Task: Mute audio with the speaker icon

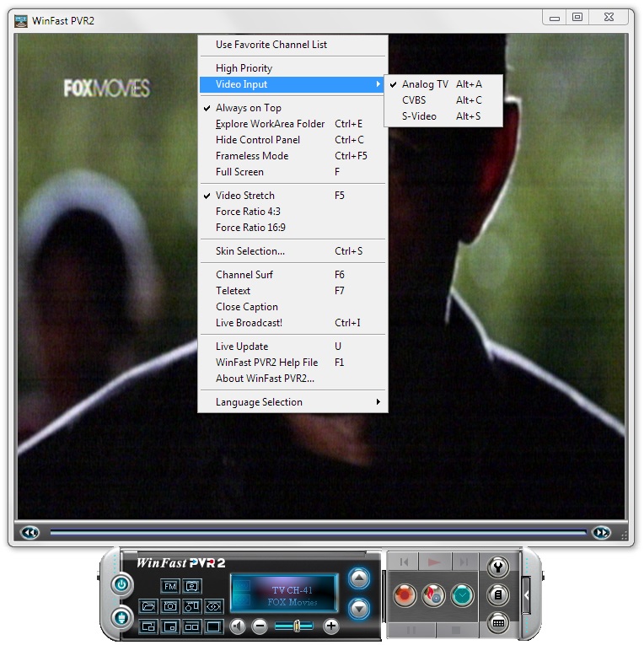Action: coord(238,626)
